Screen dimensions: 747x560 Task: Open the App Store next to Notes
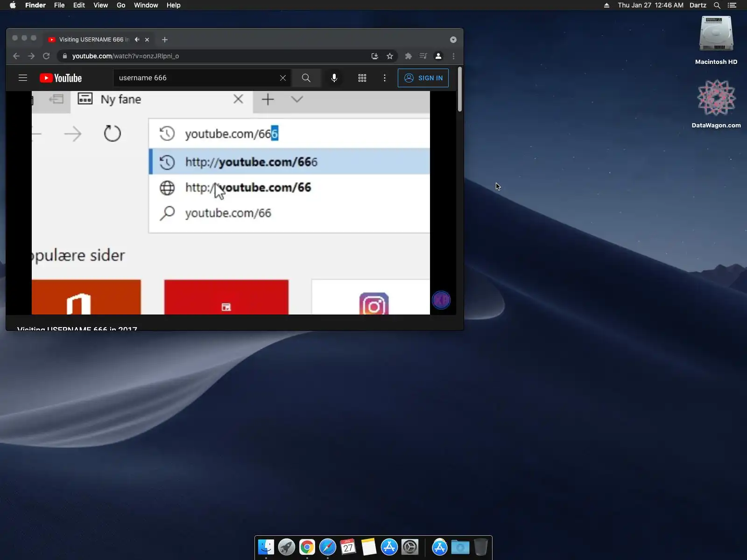(389, 547)
